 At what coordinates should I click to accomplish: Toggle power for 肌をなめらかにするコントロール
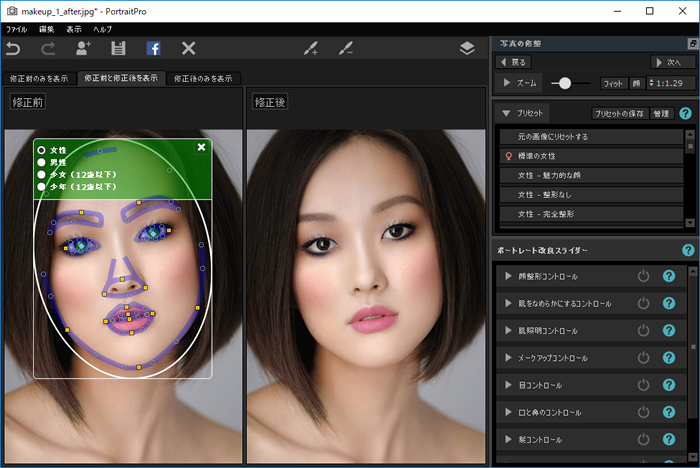(x=643, y=303)
